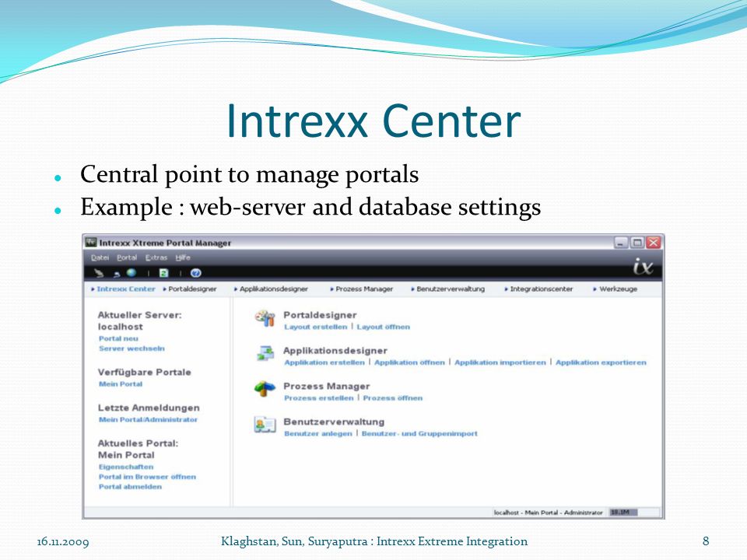Image resolution: width=747 pixels, height=560 pixels.
Task: Click the memory usage bar in status bar
Action: click(635, 513)
